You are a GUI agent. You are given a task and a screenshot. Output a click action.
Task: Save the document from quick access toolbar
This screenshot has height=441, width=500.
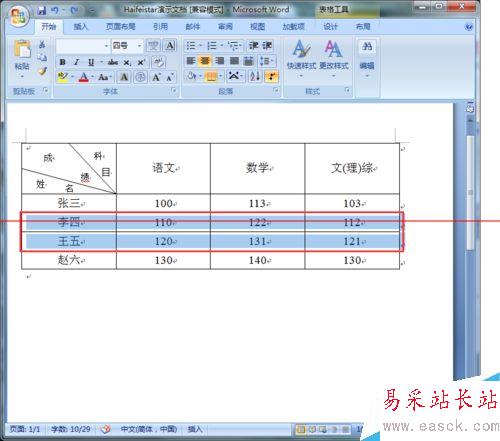pos(42,11)
